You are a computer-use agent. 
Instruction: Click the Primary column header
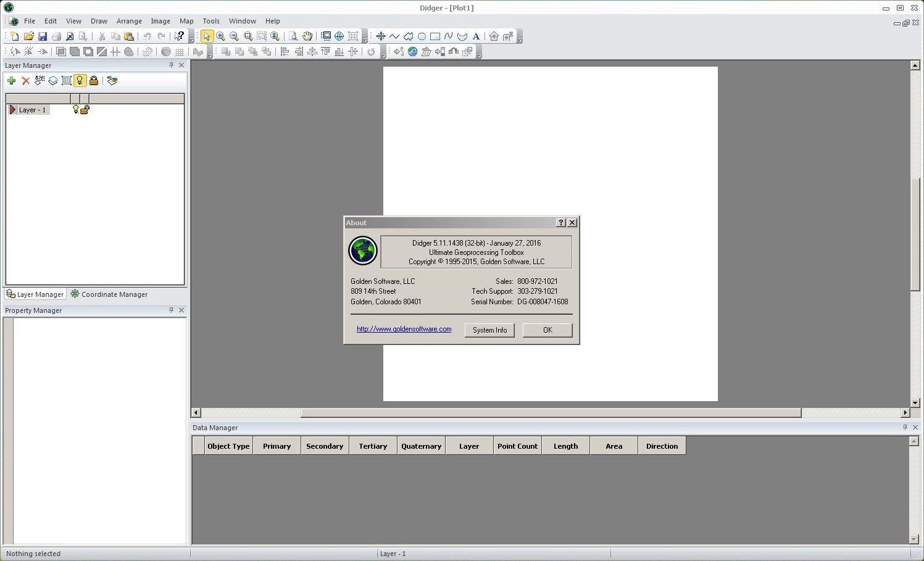[277, 446]
